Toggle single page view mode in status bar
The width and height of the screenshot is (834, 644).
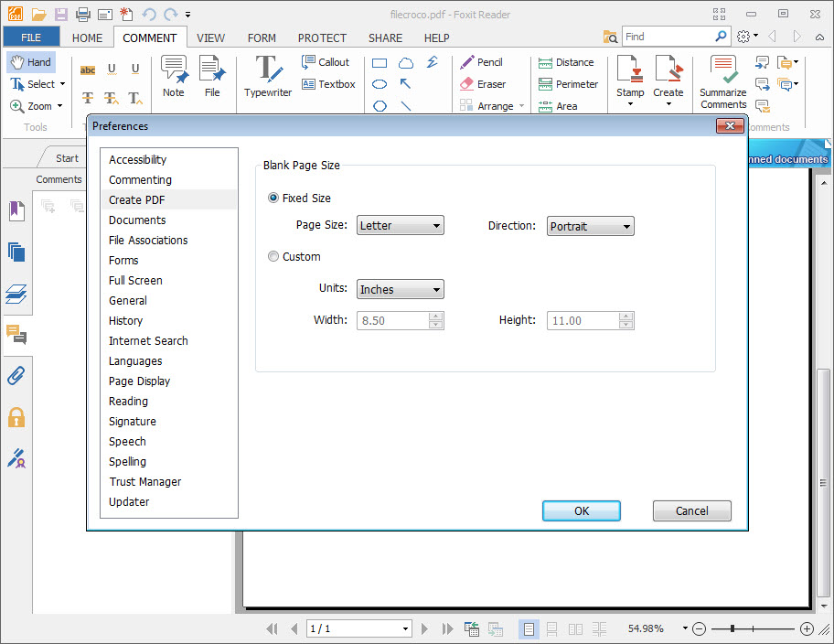pyautogui.click(x=529, y=628)
